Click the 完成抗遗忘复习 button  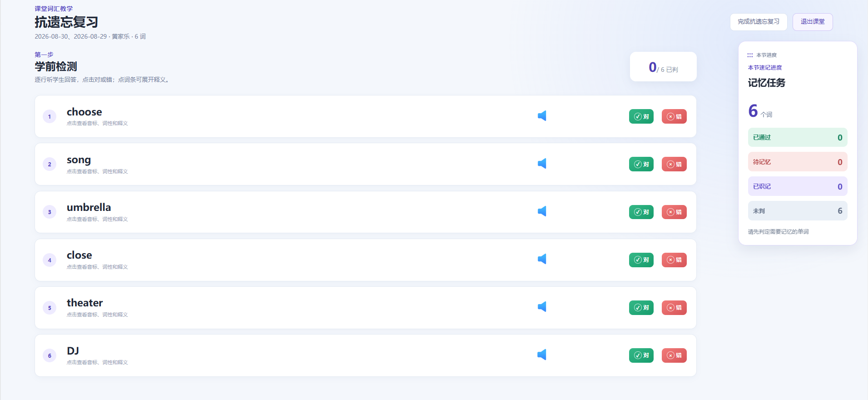(759, 22)
